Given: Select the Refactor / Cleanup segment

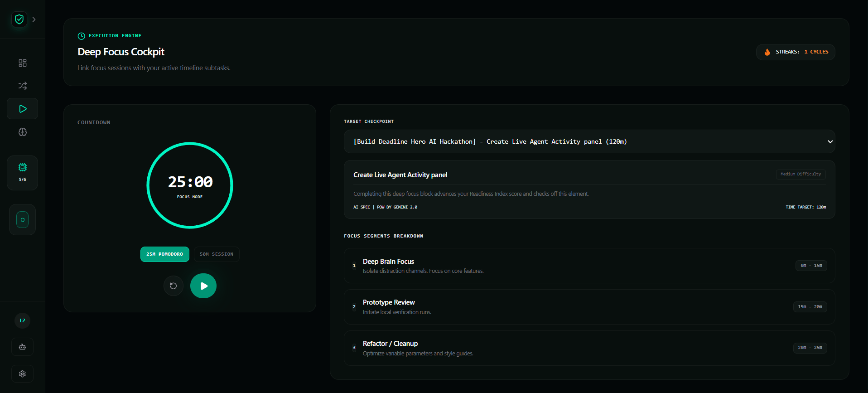Looking at the screenshot, I should click(589, 348).
